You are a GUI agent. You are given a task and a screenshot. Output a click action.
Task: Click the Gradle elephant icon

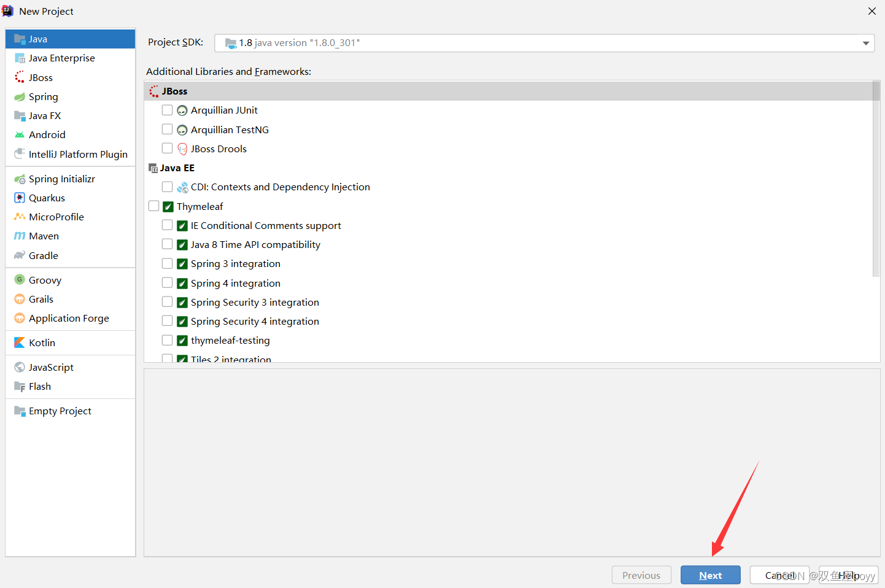(20, 255)
